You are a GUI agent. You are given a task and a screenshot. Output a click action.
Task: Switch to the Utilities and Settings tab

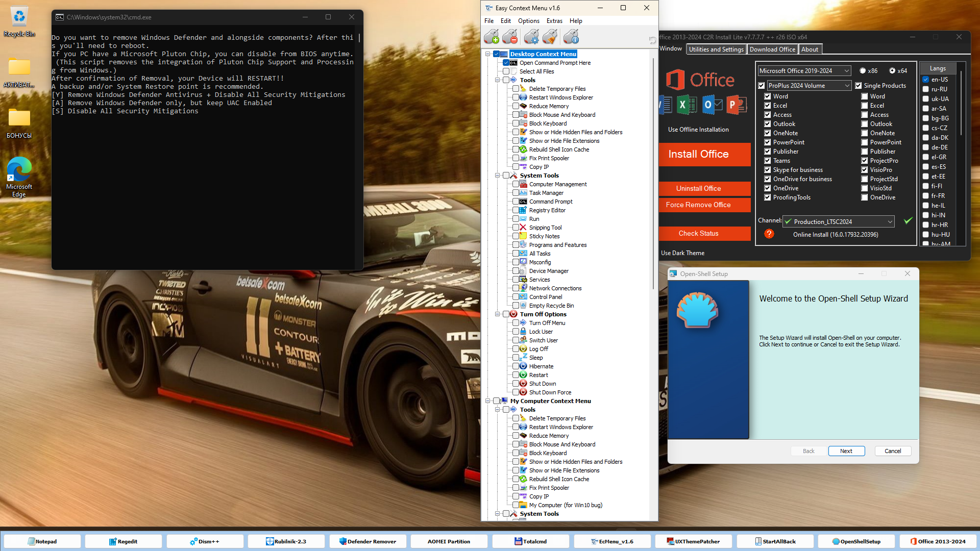pyautogui.click(x=716, y=49)
